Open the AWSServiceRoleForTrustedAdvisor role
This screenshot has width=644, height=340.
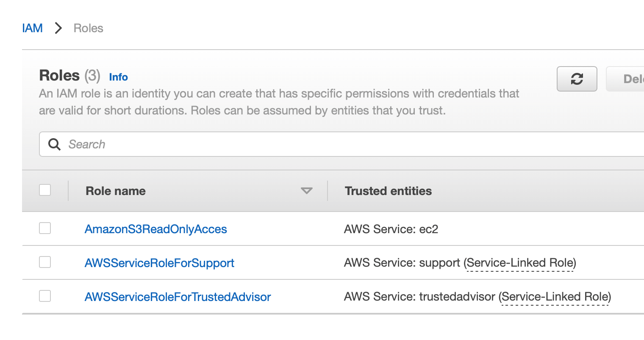point(178,297)
